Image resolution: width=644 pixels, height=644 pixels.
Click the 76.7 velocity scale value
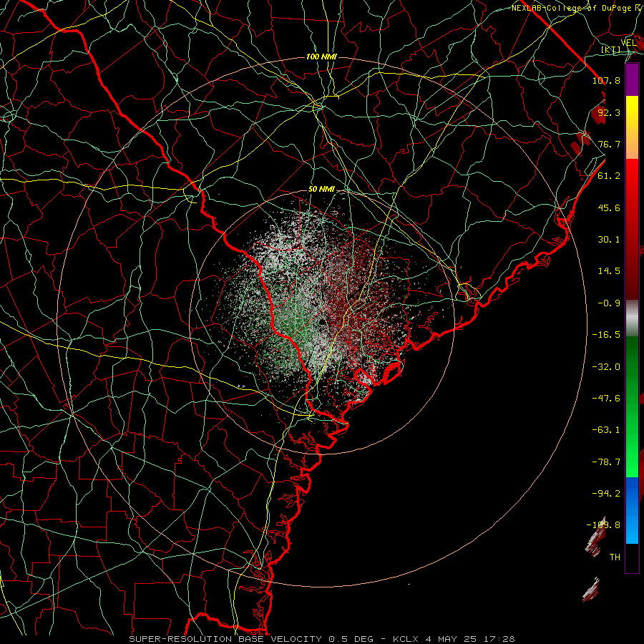tap(609, 144)
